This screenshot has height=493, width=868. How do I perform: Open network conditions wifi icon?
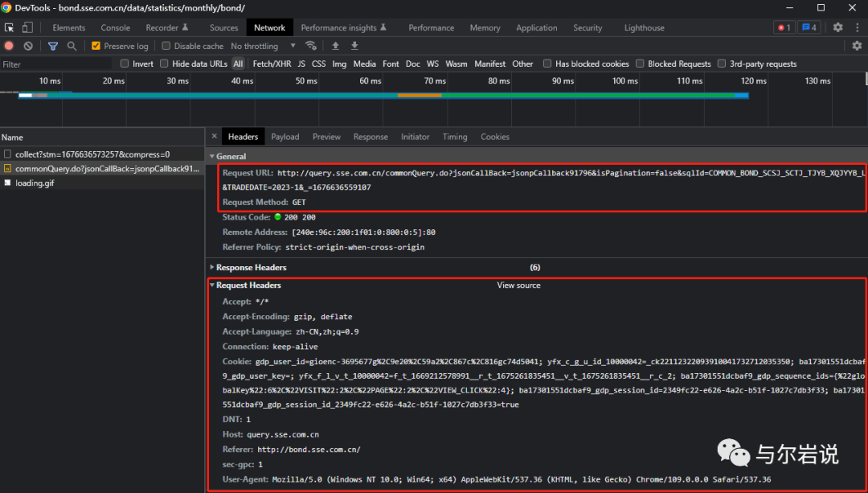311,46
